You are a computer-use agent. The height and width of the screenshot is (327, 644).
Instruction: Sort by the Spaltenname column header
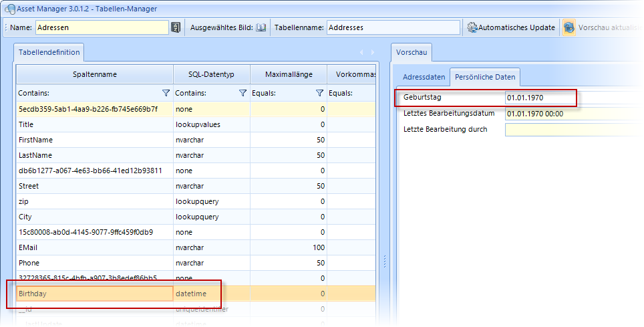pos(95,74)
